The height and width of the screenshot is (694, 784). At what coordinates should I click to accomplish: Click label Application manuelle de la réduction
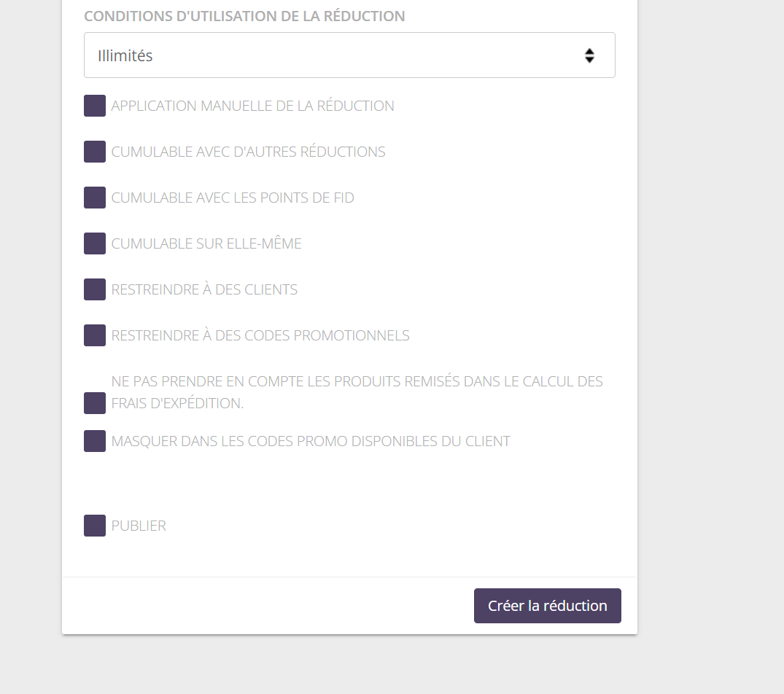(x=252, y=106)
